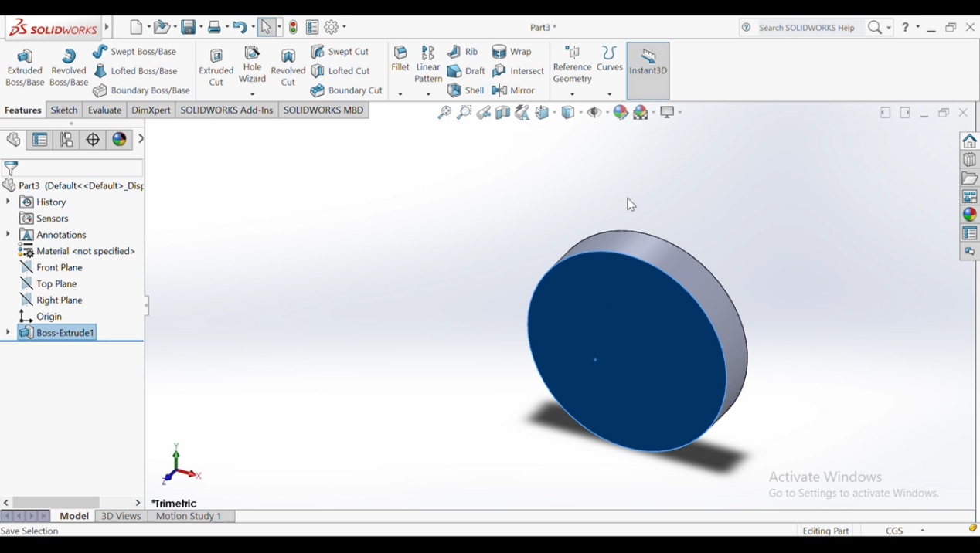Choose the Swept Boss/Base tool
The height and width of the screenshot is (553, 980).
(135, 52)
